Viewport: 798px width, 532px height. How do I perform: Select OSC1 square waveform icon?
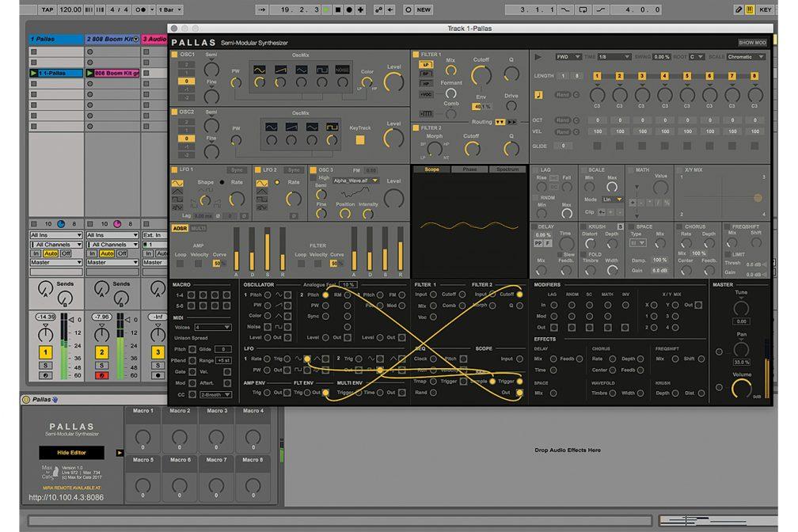tap(321, 69)
